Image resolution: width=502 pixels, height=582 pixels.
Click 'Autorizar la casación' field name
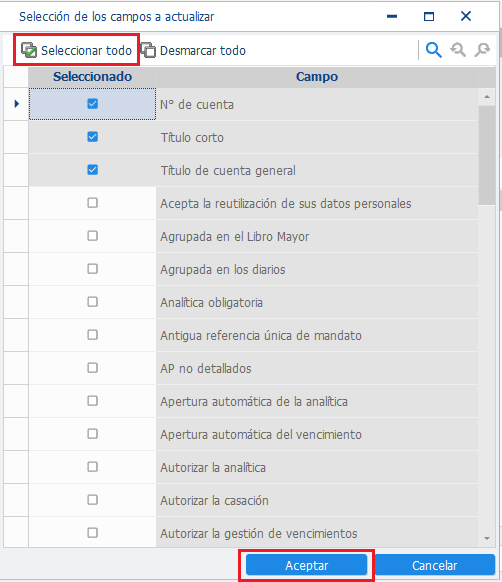coord(214,501)
